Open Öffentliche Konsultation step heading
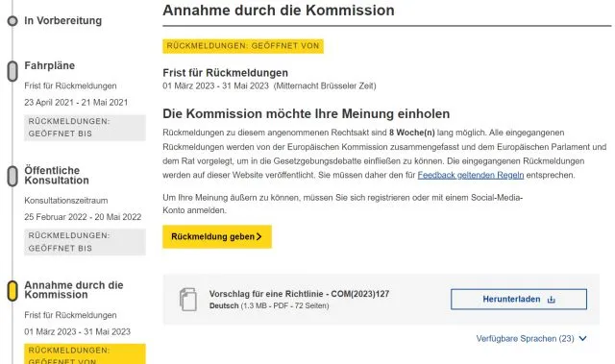This screenshot has width=615, height=364. point(57,175)
